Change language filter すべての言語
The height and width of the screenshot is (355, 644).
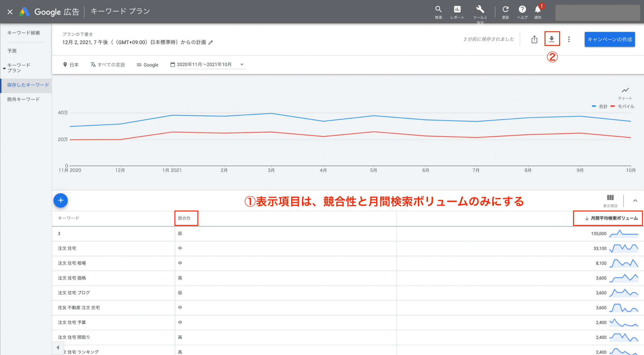click(108, 65)
